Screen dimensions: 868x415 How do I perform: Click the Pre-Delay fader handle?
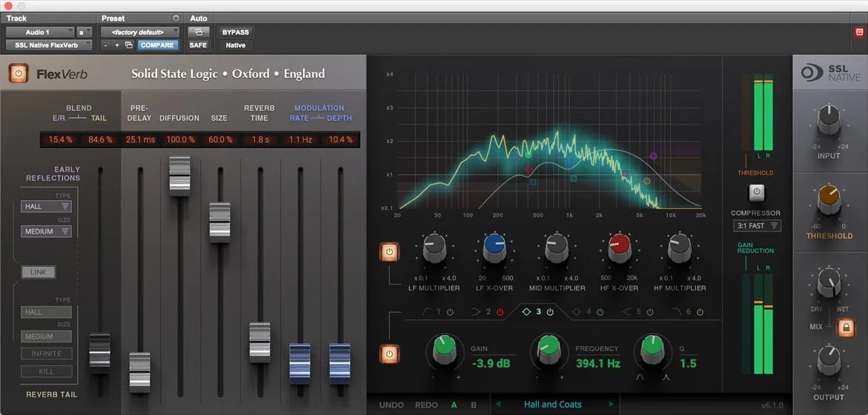139,373
